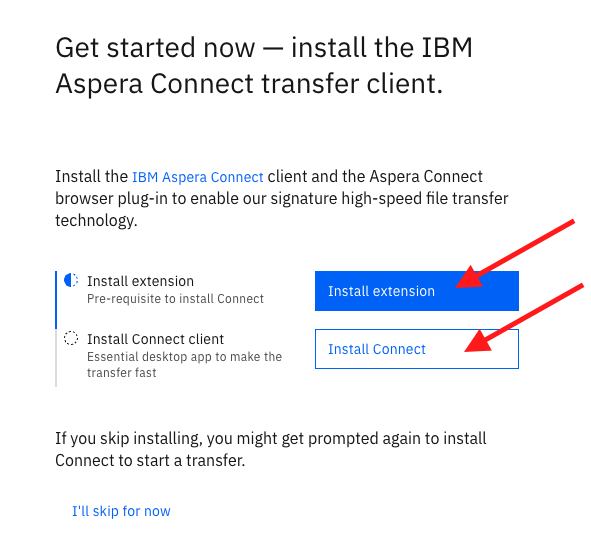Open the IBM Aspera Connect hyperlink
591x552 pixels.
(x=198, y=177)
